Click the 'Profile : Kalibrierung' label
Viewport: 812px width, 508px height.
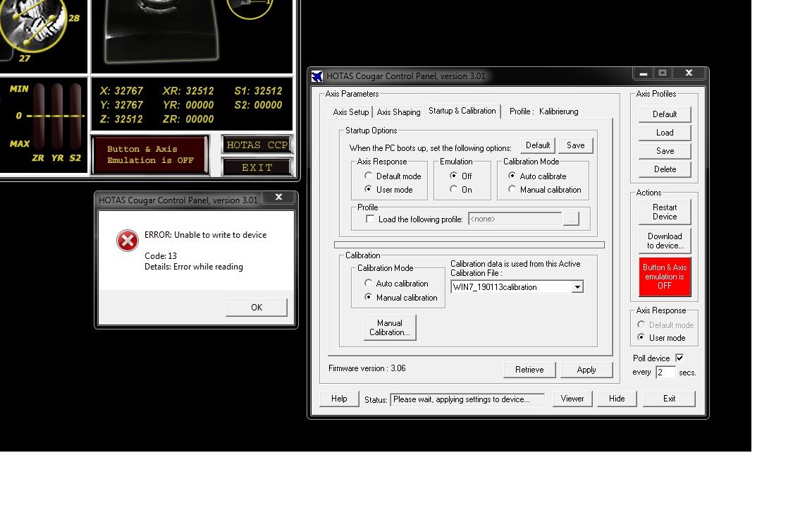tap(543, 111)
